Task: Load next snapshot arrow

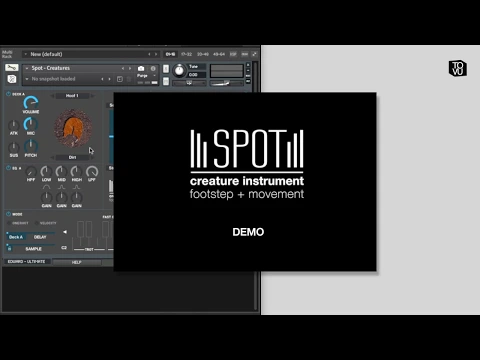Action: [x=109, y=79]
